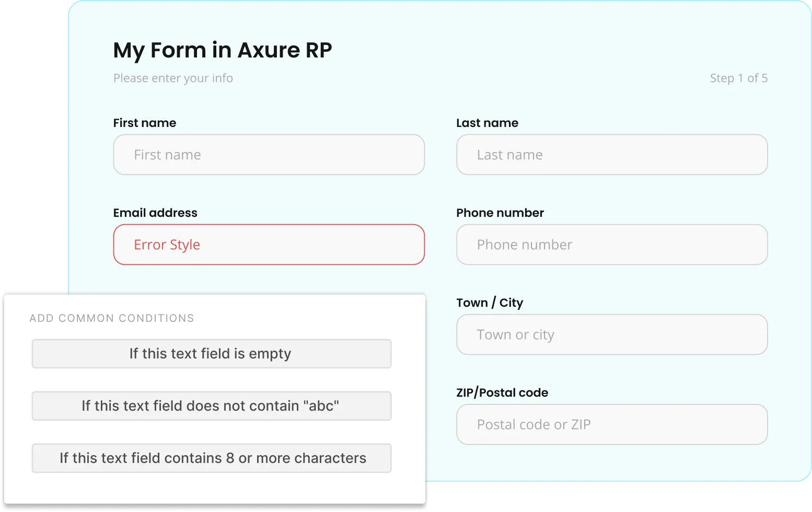Click into the Phone number input
The image size is (812, 512).
[x=611, y=245]
